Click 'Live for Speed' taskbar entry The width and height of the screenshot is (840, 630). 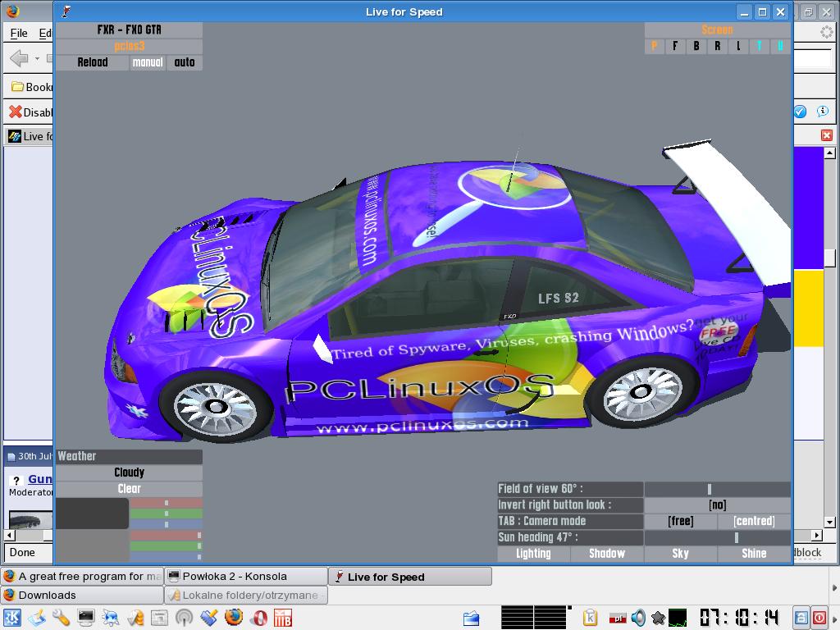(x=410, y=577)
